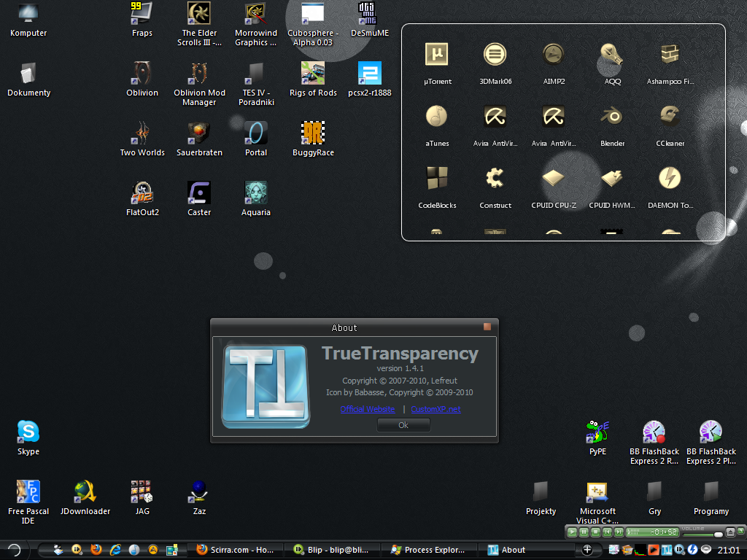
Task: Select the Caster desktop shortcut
Action: [x=199, y=199]
